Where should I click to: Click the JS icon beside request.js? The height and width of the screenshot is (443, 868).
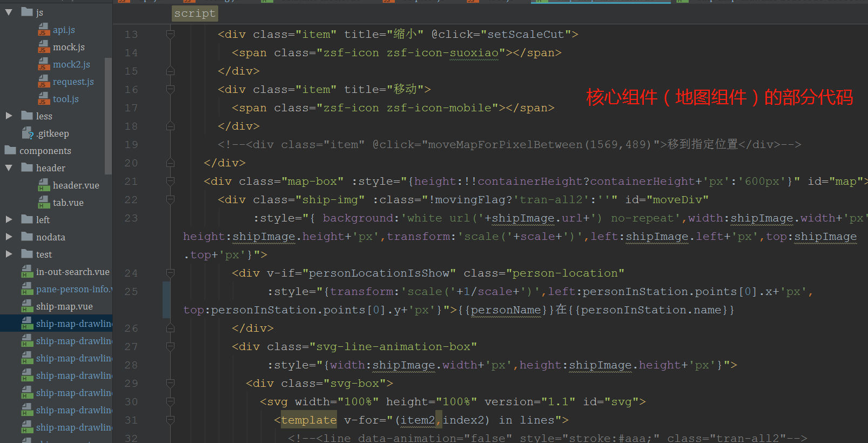pyautogui.click(x=44, y=82)
